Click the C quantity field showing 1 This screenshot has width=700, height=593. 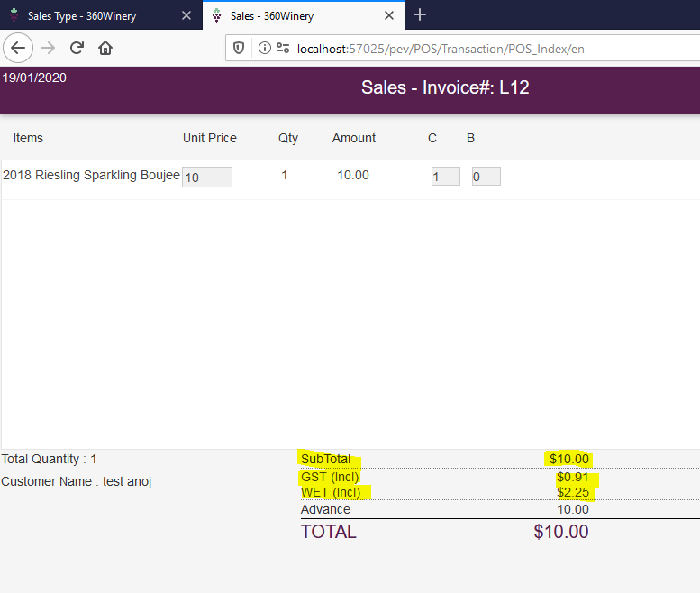click(x=446, y=177)
